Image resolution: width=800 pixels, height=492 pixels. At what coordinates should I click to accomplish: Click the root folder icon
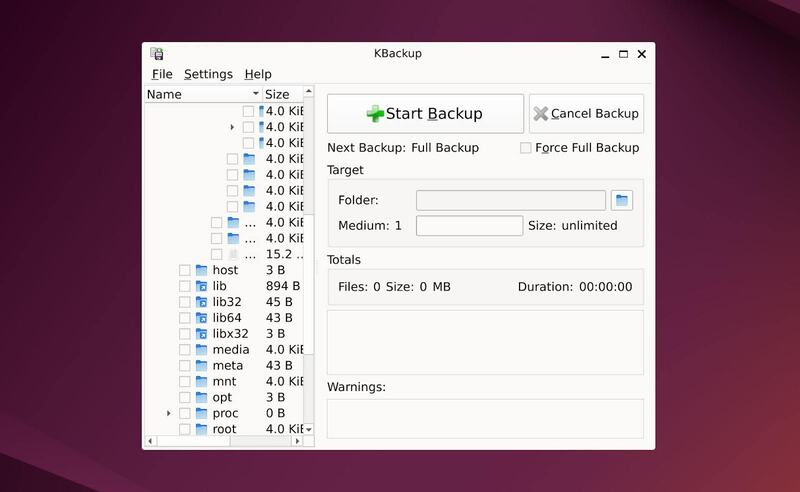pos(202,429)
